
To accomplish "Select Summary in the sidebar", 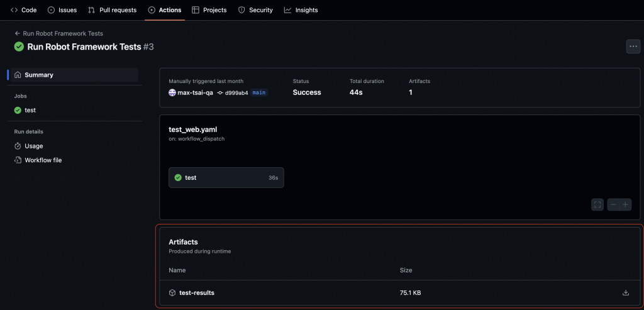I will (x=74, y=75).
